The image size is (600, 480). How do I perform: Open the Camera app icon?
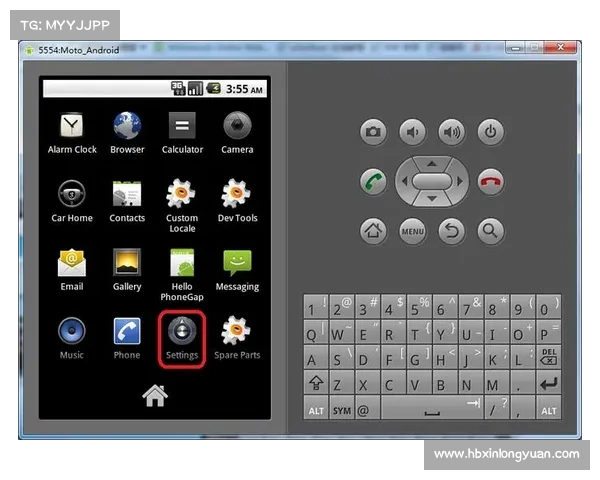tap(237, 133)
